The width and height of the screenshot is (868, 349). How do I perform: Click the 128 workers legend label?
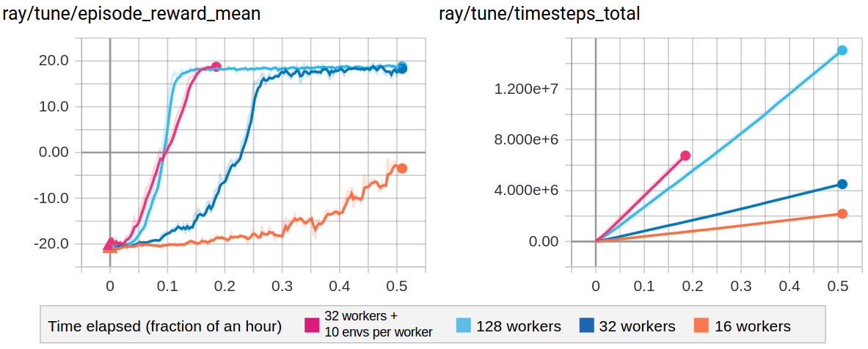[519, 326]
